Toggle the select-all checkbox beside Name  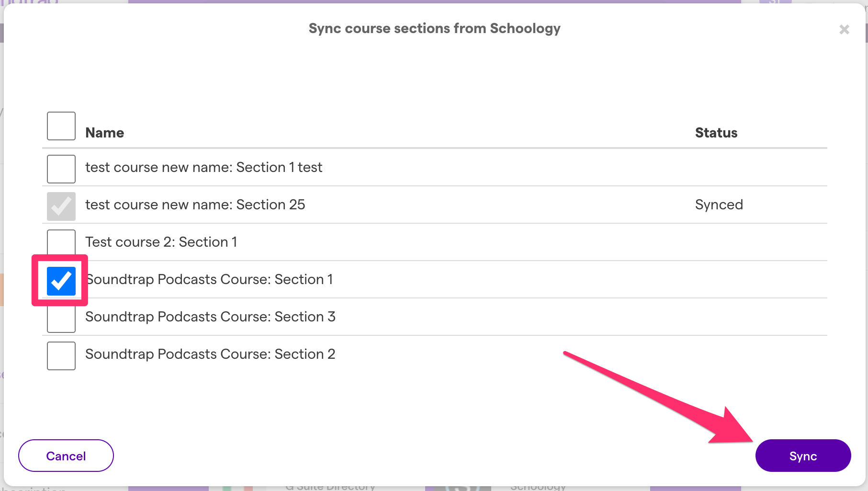[61, 126]
